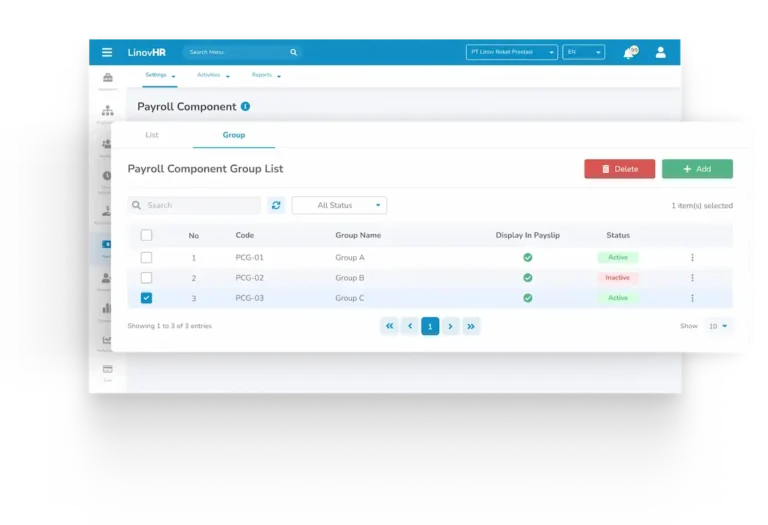Open the hamburger menu icon
The image size is (768, 525).
pyautogui.click(x=107, y=52)
